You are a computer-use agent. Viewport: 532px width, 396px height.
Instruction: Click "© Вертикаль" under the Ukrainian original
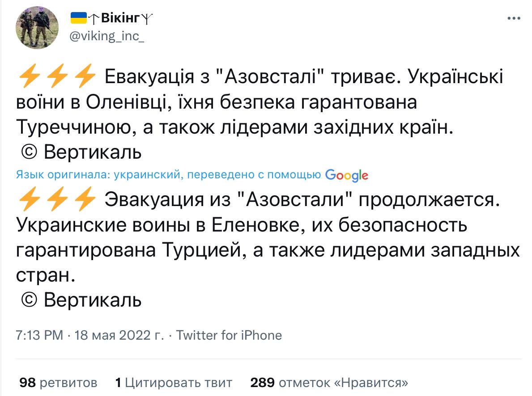point(81,152)
